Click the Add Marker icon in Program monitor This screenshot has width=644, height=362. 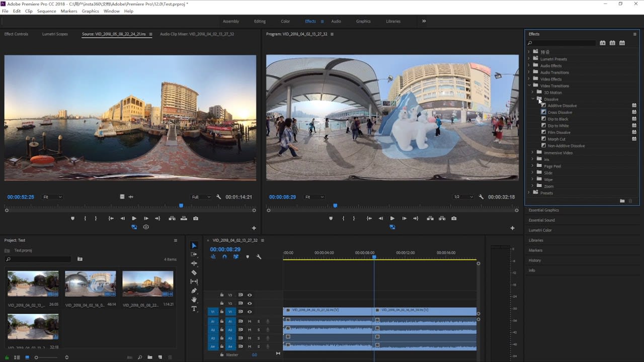[330, 218]
